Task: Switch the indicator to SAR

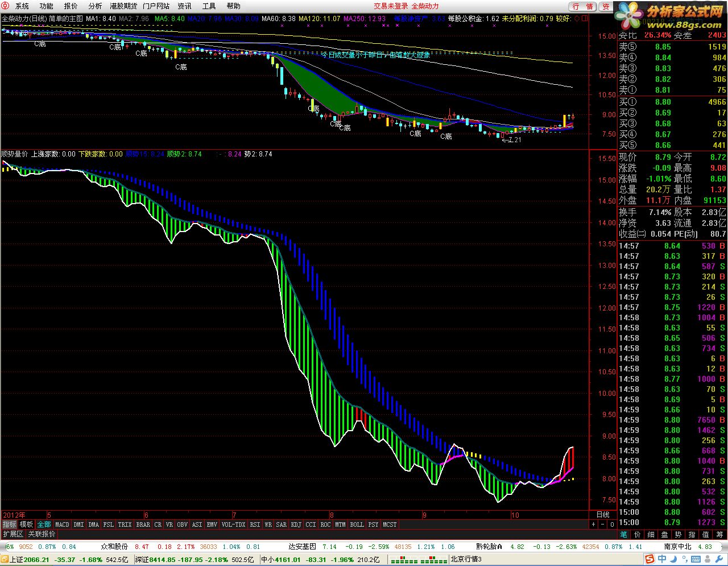Action: [x=282, y=524]
